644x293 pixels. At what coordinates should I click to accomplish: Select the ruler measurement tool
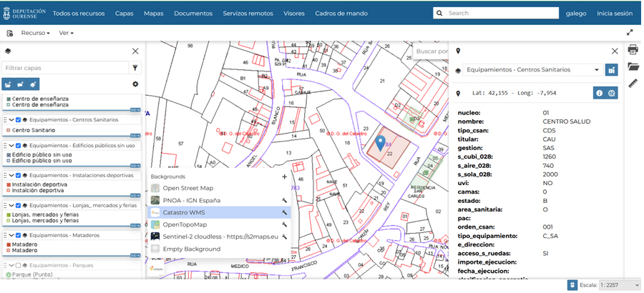tap(633, 84)
